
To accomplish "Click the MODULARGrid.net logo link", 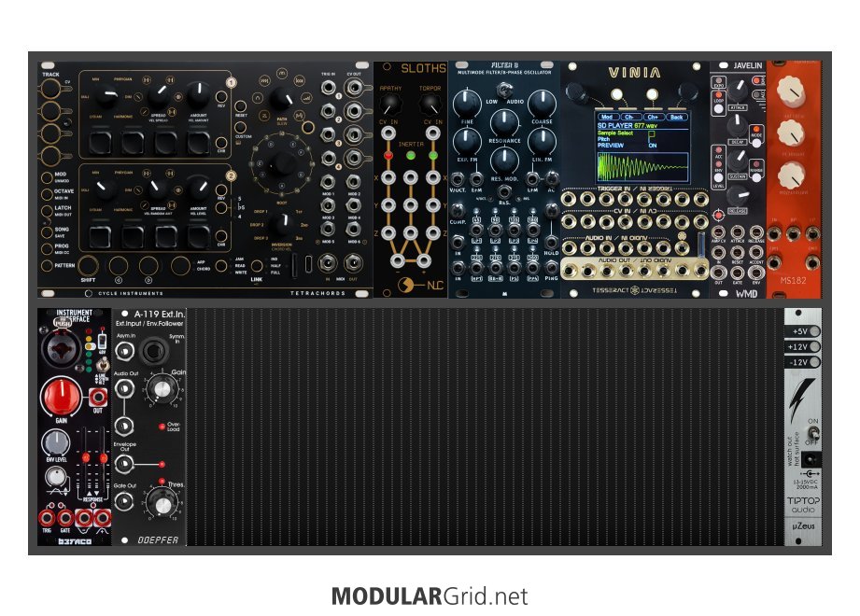I will click(x=430, y=596).
